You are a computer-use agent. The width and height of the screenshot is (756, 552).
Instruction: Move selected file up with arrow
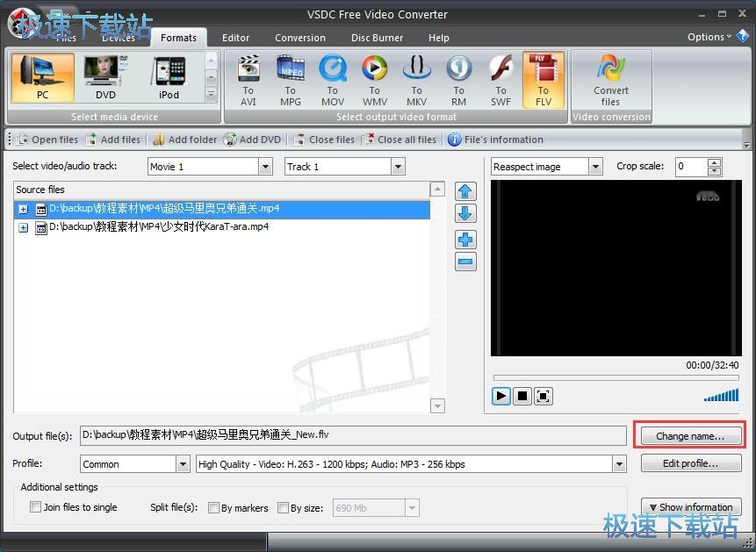pyautogui.click(x=465, y=191)
